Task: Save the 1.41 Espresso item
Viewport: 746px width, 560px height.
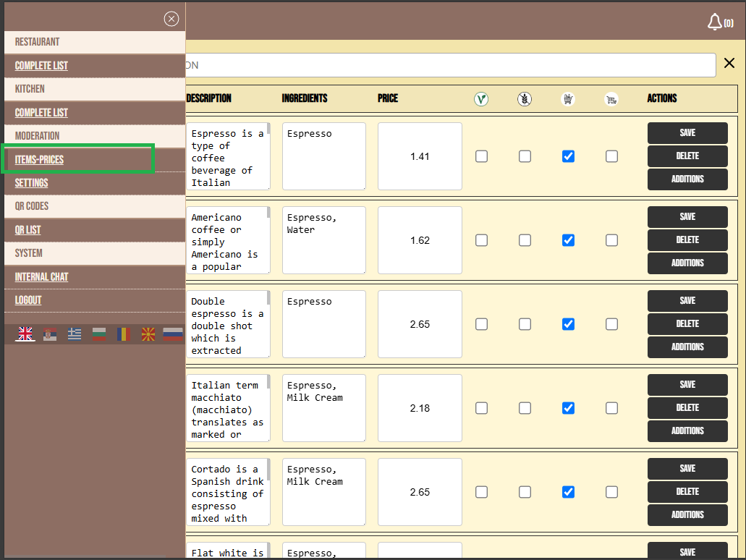Action: click(687, 133)
